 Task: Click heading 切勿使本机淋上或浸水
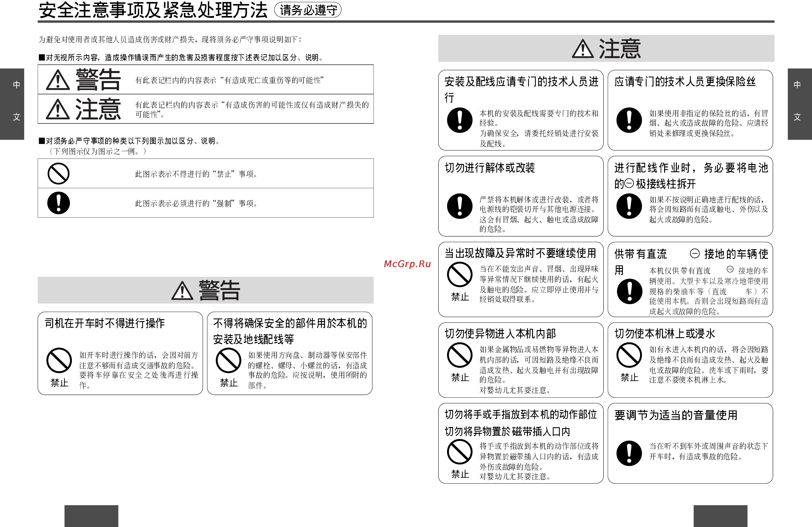pyautogui.click(x=665, y=333)
